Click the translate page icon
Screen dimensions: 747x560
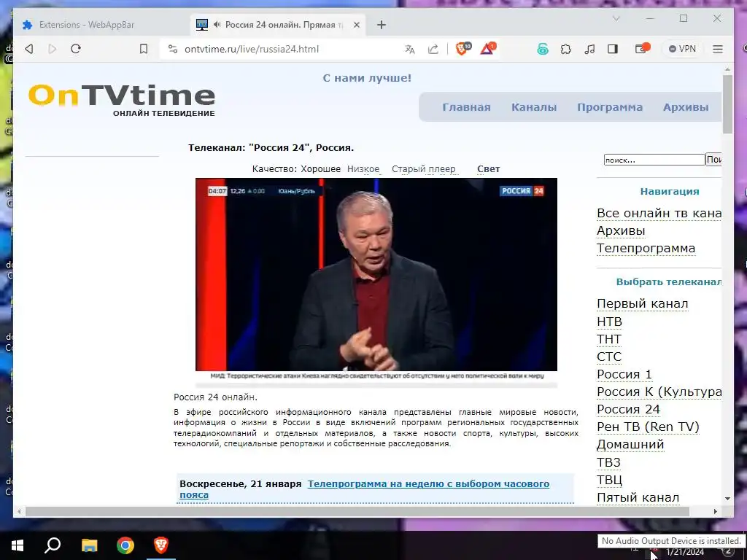point(410,49)
